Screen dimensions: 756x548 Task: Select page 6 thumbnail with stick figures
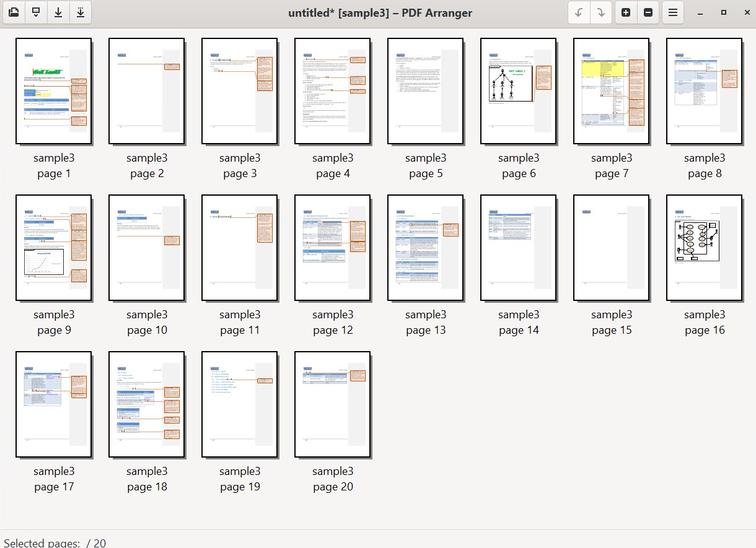[x=519, y=91]
